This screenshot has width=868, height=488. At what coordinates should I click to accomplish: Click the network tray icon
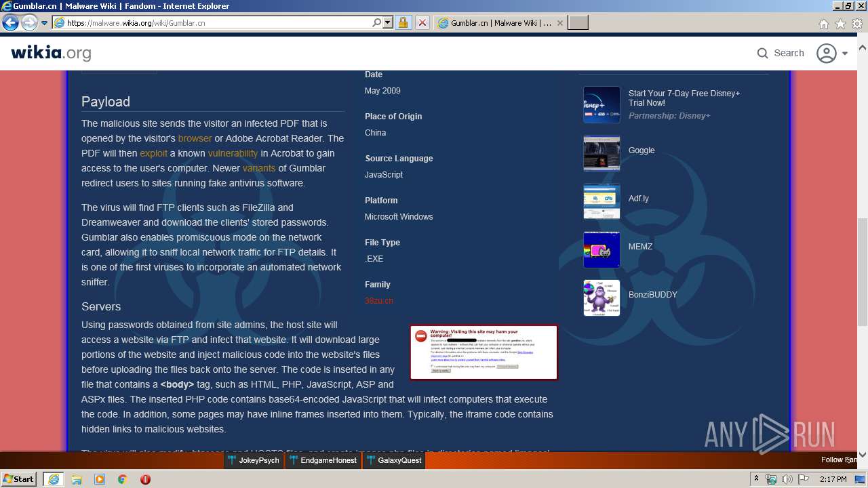[x=771, y=479]
